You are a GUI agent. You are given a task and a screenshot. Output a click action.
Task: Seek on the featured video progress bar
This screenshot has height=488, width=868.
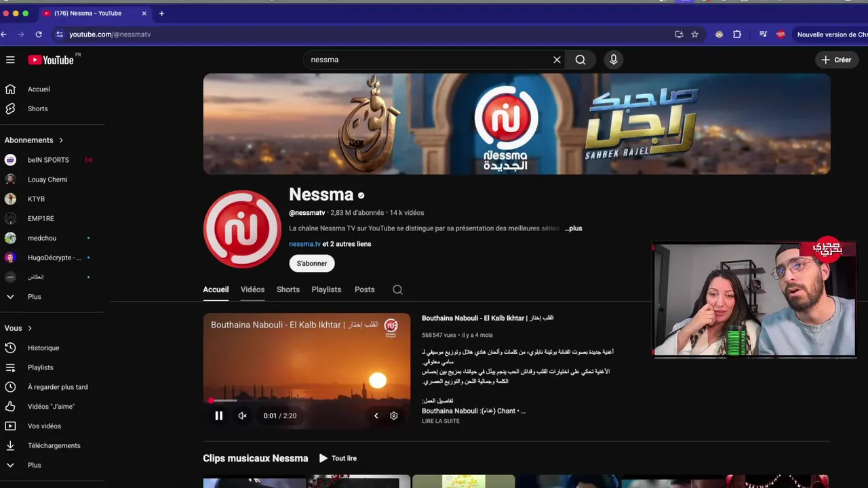(x=307, y=401)
